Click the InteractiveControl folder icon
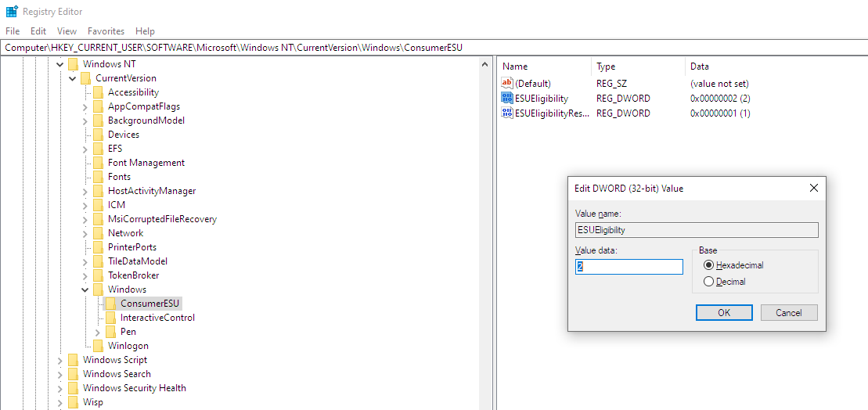 [110, 318]
